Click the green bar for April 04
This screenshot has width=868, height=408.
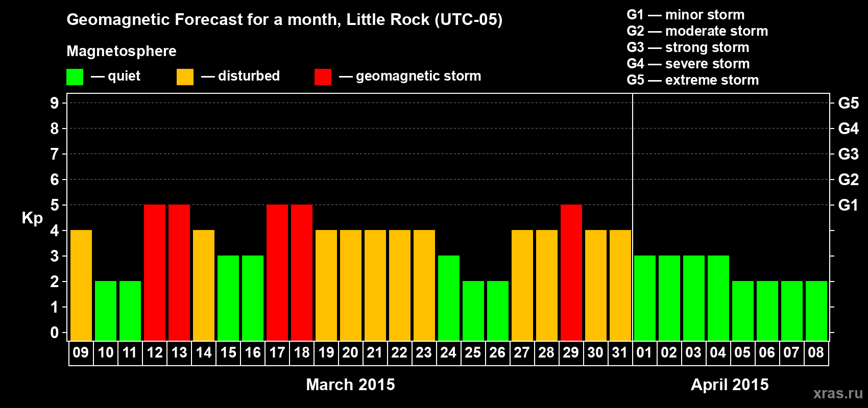pos(718,298)
